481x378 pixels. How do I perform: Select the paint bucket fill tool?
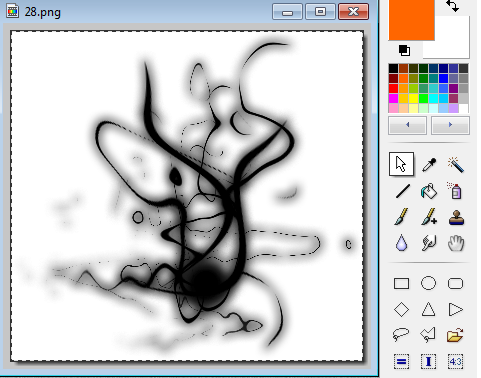(429, 191)
